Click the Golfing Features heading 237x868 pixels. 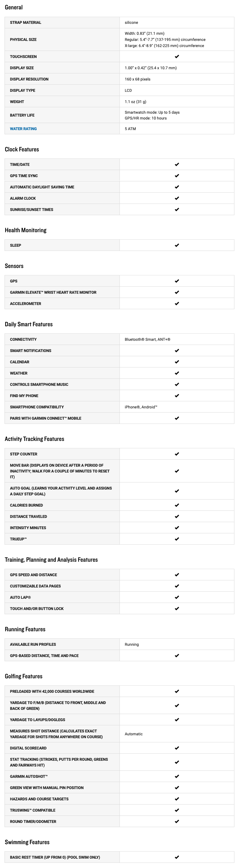24,676
